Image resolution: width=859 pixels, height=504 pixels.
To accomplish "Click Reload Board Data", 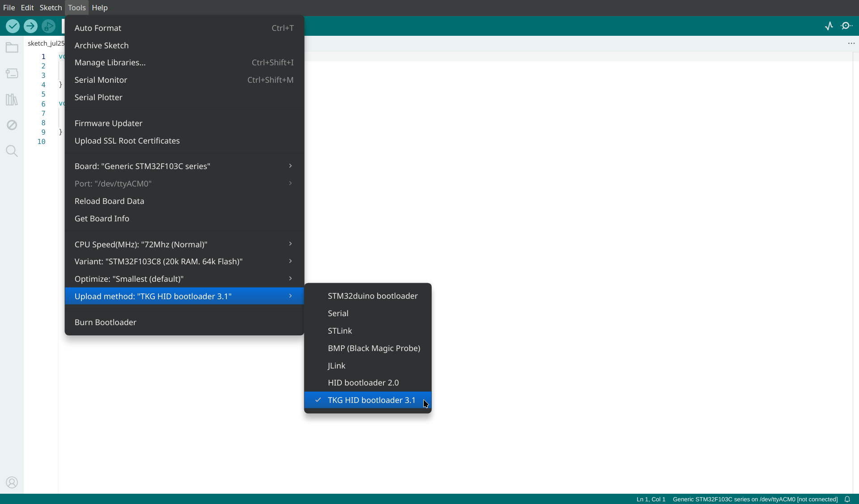I will pyautogui.click(x=184, y=201).
